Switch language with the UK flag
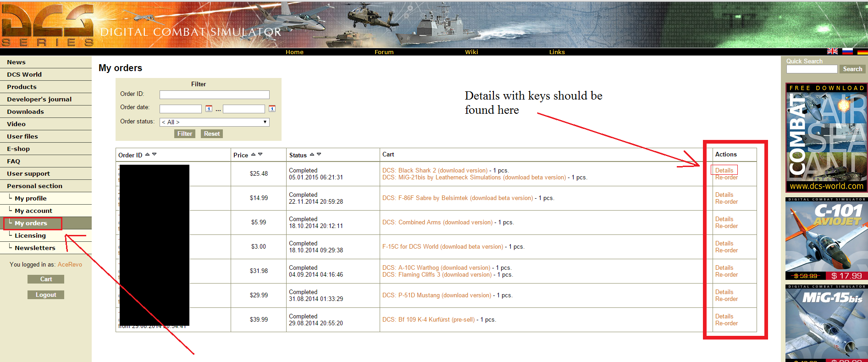The image size is (868, 362). [x=832, y=51]
